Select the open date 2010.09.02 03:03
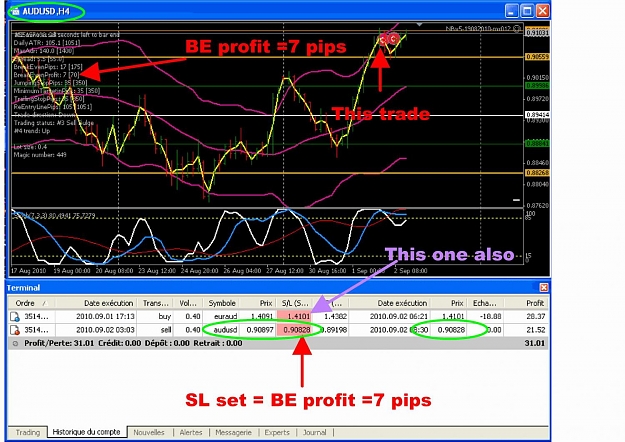625x442 pixels. click(105, 330)
